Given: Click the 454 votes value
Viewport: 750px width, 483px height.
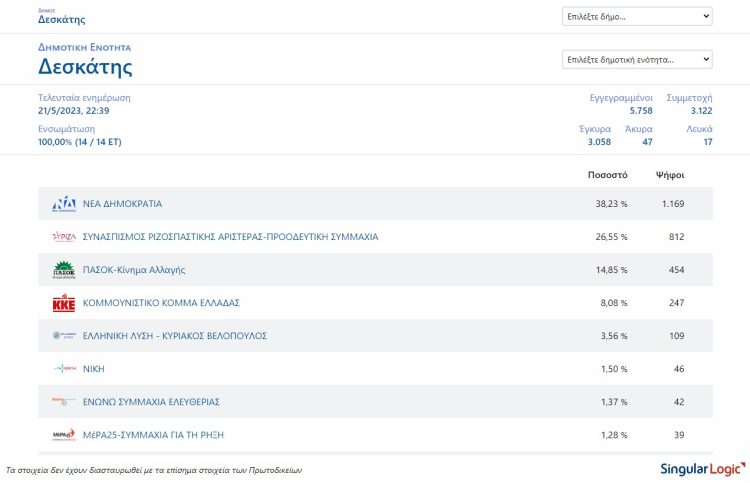Looking at the screenshot, I should 676,270.
